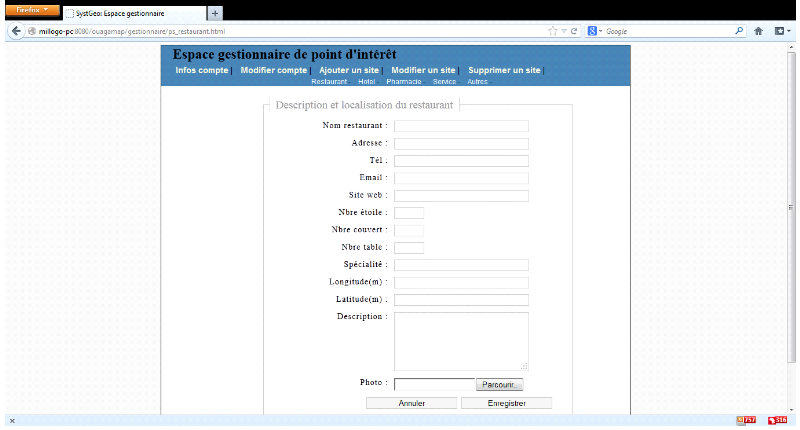Click the Email input field
This screenshot has height=430, width=800.
coord(461,178)
